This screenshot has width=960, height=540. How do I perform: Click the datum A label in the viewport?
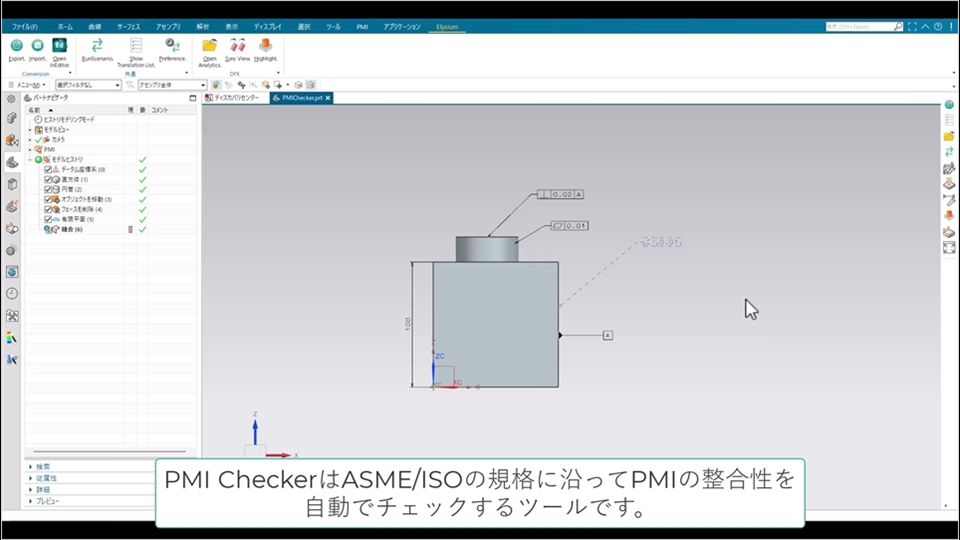pyautogui.click(x=607, y=336)
